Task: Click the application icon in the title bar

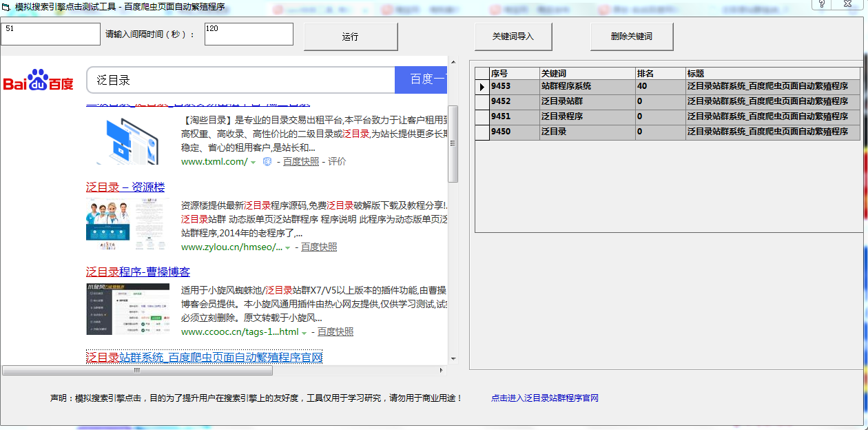Action: [x=6, y=6]
